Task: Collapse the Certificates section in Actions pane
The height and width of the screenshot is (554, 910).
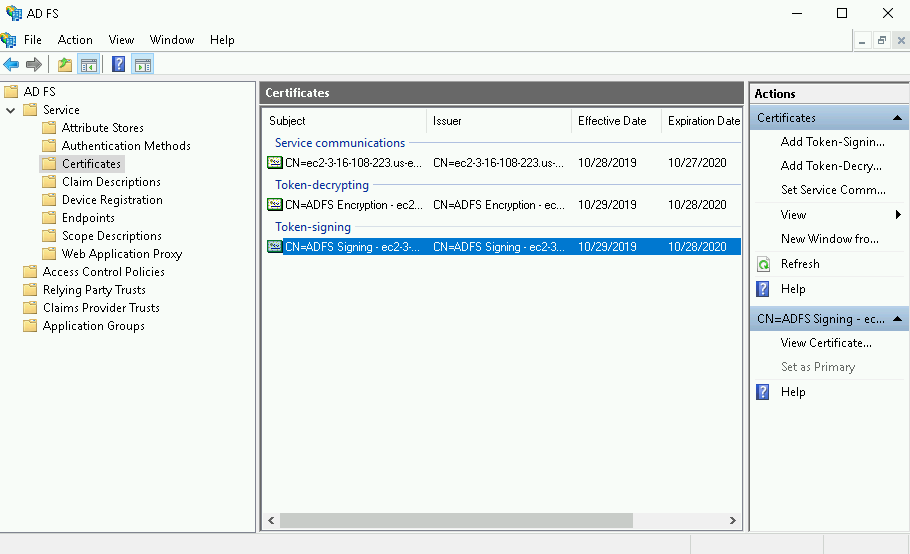Action: (x=897, y=118)
